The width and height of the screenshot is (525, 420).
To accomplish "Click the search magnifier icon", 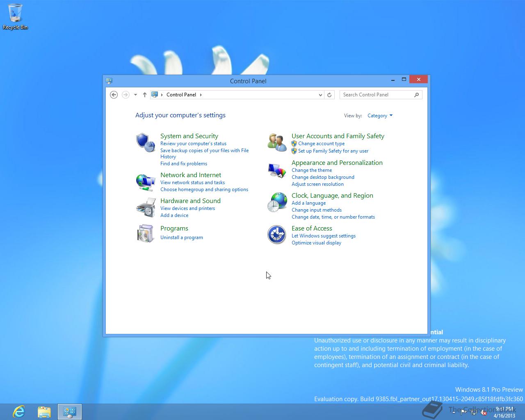I will coord(417,95).
